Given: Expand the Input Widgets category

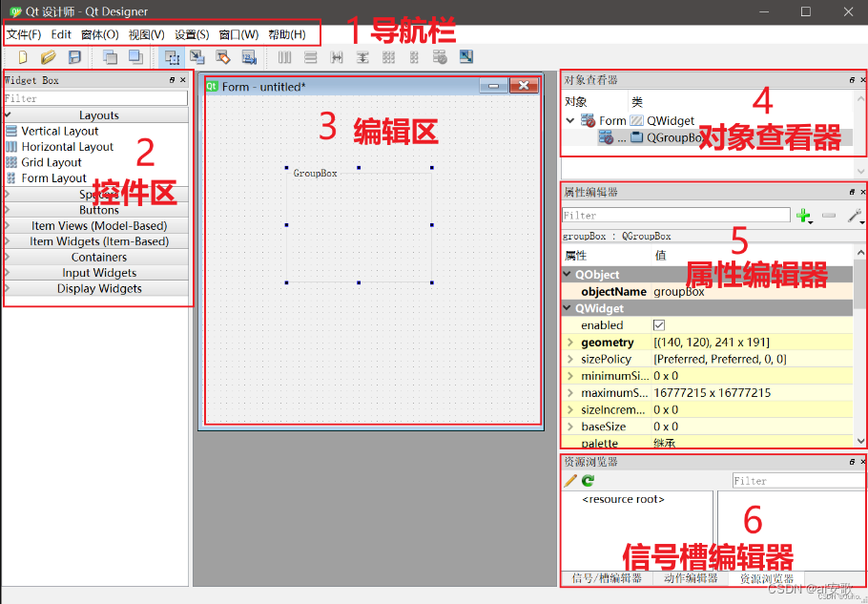Looking at the screenshot, I should tap(95, 272).
